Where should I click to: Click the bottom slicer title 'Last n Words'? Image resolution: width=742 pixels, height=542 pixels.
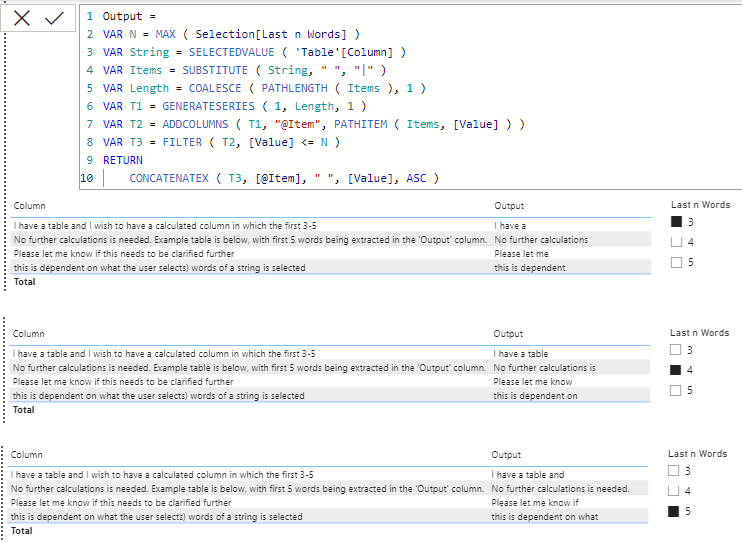[698, 454]
